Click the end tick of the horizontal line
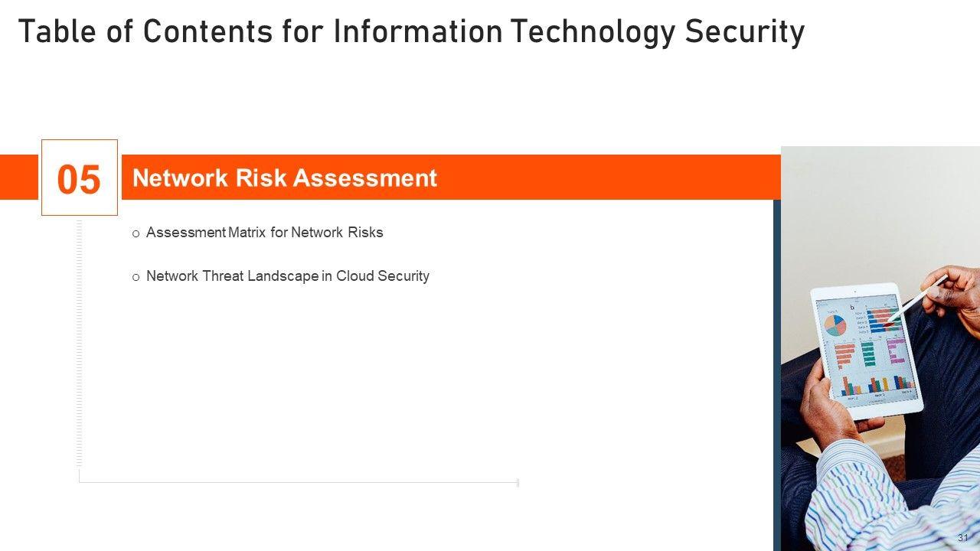 pos(518,482)
